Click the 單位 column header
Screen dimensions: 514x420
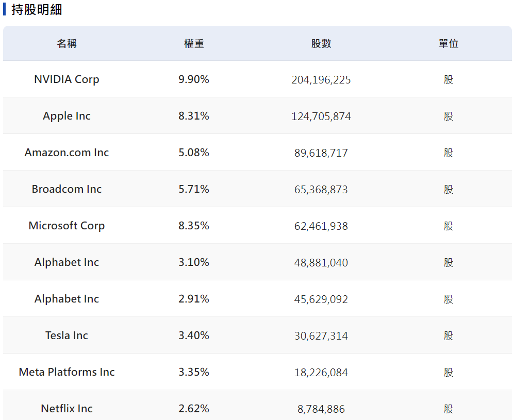click(x=449, y=44)
